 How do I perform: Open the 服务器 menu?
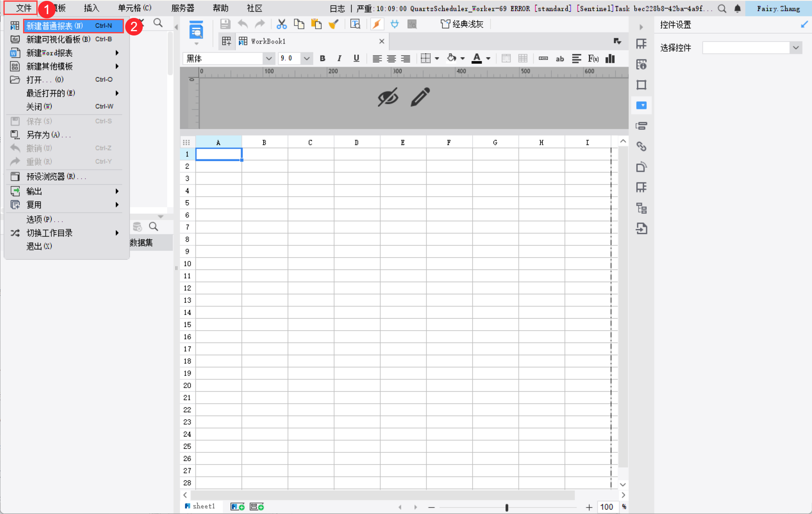click(x=182, y=8)
